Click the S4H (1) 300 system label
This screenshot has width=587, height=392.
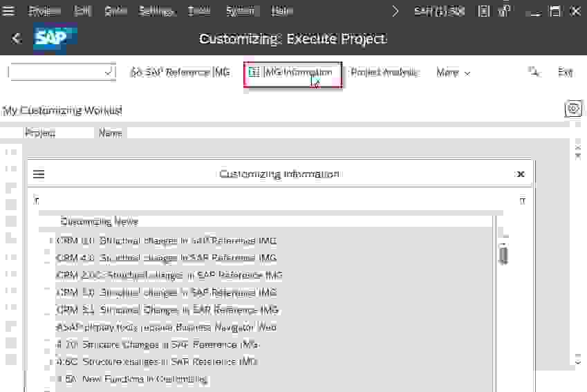439,11
